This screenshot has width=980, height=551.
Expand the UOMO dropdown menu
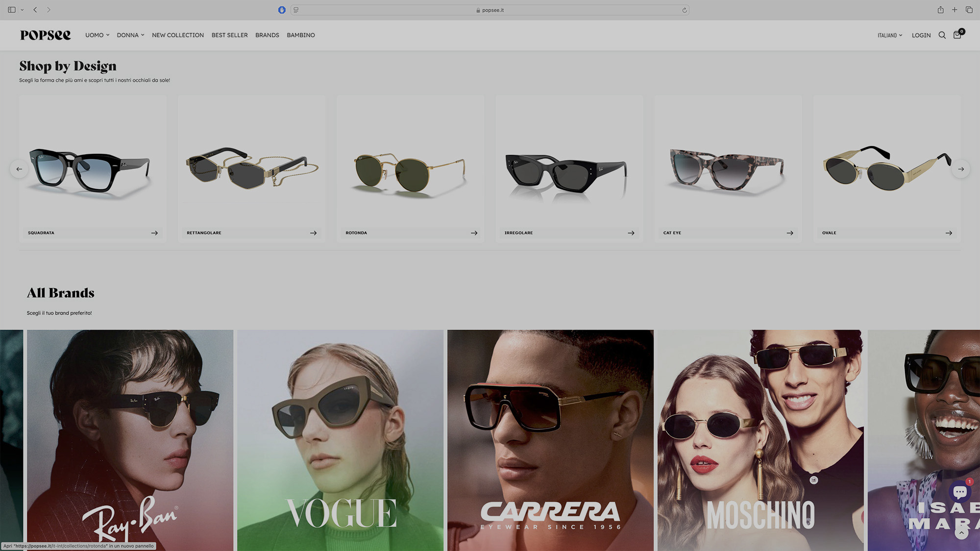click(97, 35)
